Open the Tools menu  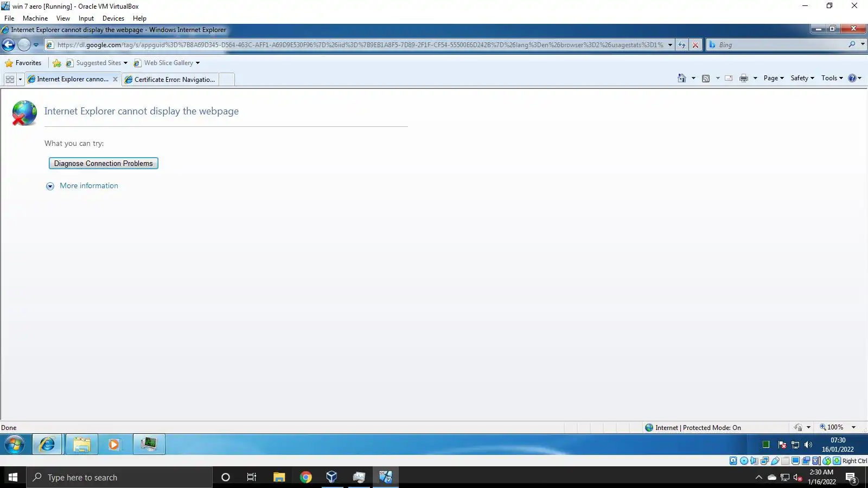click(832, 78)
